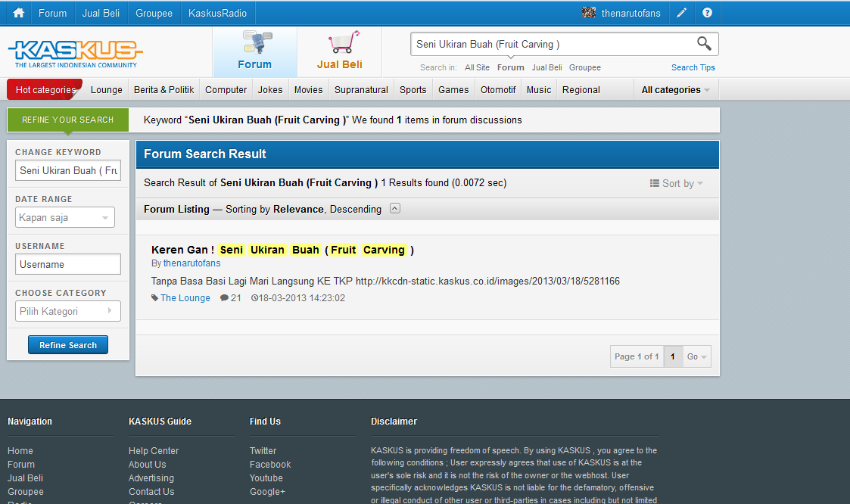Open Groupee in the top navigation bar

[x=154, y=13]
